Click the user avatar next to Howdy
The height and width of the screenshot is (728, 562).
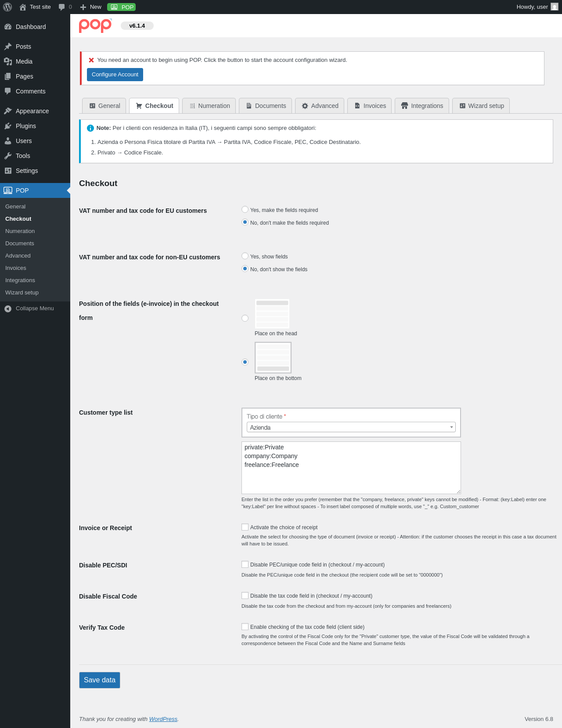coord(555,7)
